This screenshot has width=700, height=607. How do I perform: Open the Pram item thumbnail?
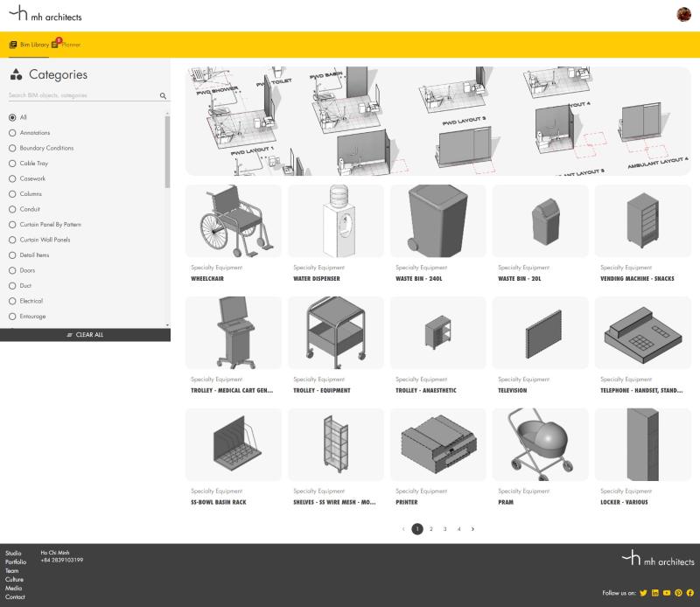pos(540,444)
